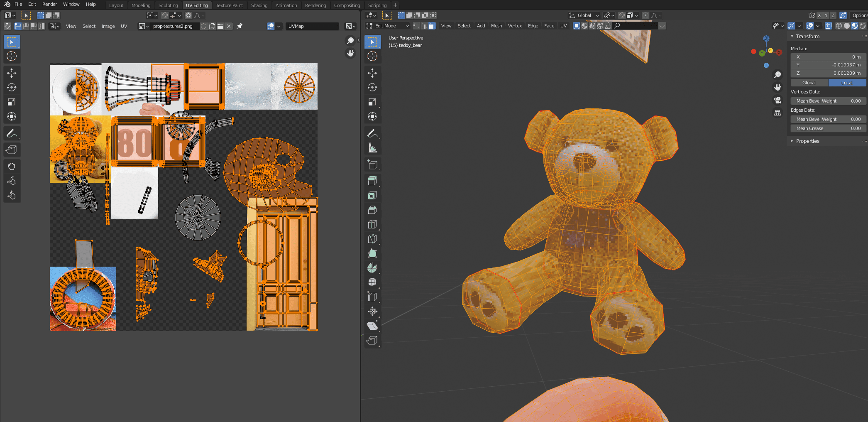The height and width of the screenshot is (422, 868).
Task: Activate the Extrude Region tool
Action: [x=372, y=181]
